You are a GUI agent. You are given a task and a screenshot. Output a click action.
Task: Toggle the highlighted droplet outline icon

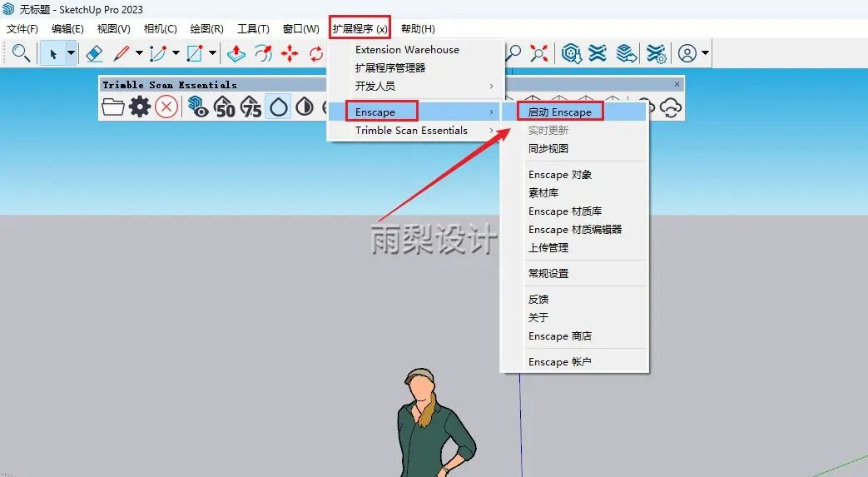click(x=278, y=107)
